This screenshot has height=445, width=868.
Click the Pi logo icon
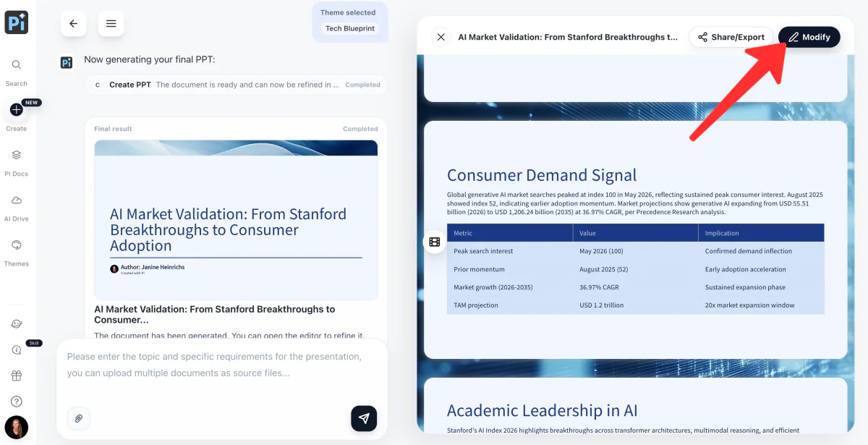[17, 22]
